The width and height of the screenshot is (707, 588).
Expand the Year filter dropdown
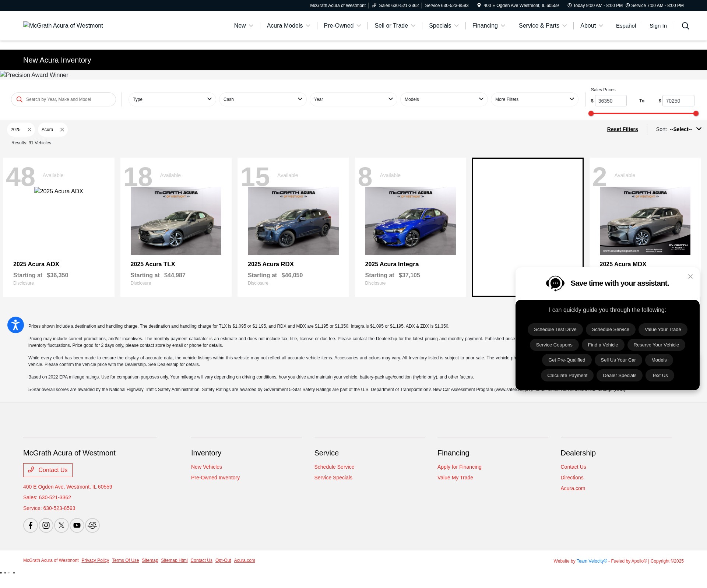(x=353, y=99)
